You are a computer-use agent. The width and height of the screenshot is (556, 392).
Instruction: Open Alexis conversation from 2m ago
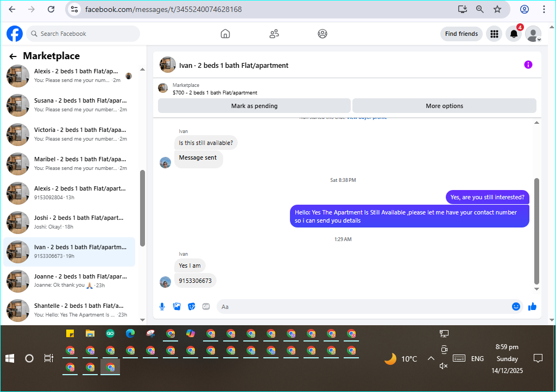[x=70, y=75]
